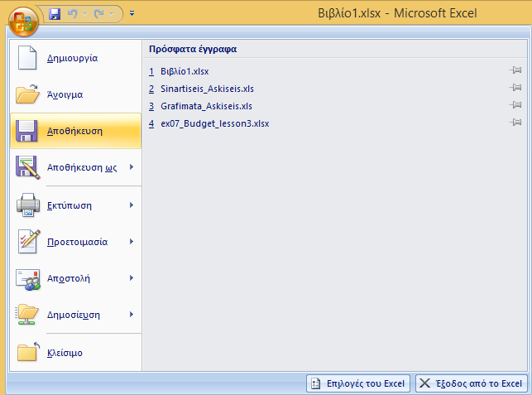Expand the Προετοιμασία submenu arrow
Viewport: 532px width, 395px height.
point(132,242)
